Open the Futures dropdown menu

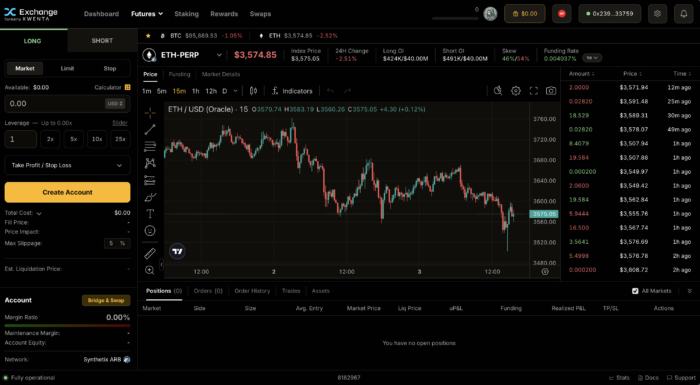coord(147,14)
